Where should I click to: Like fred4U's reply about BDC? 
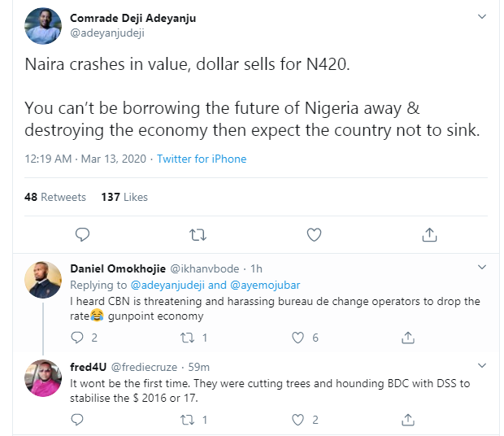coord(298,420)
